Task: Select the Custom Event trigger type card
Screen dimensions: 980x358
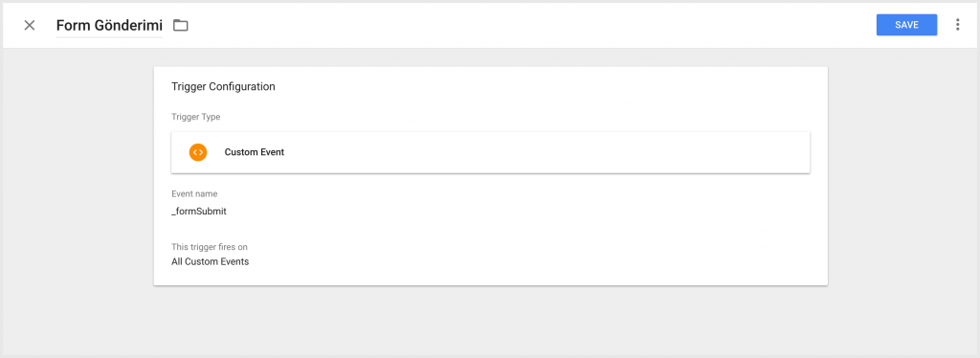Action: click(x=491, y=152)
